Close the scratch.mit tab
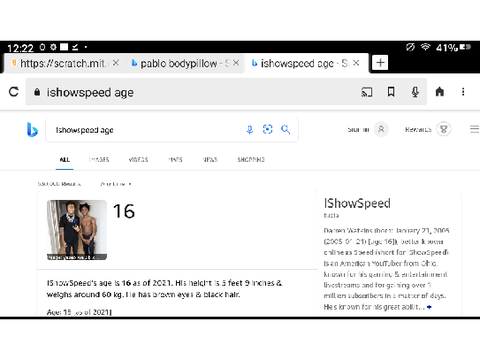 [x=116, y=63]
